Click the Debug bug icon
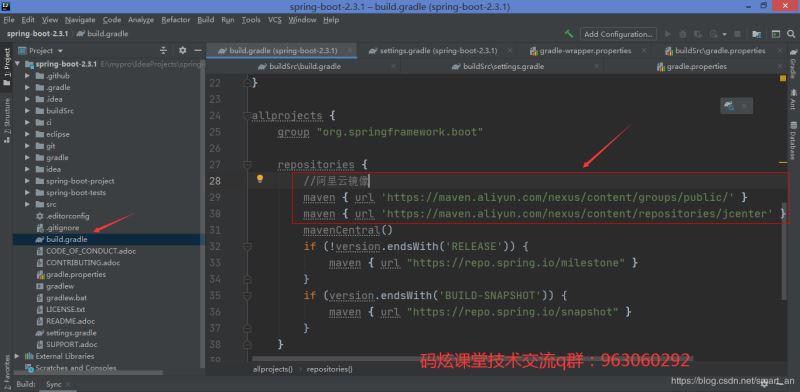Screen dimensions: 800x392 point(683,34)
